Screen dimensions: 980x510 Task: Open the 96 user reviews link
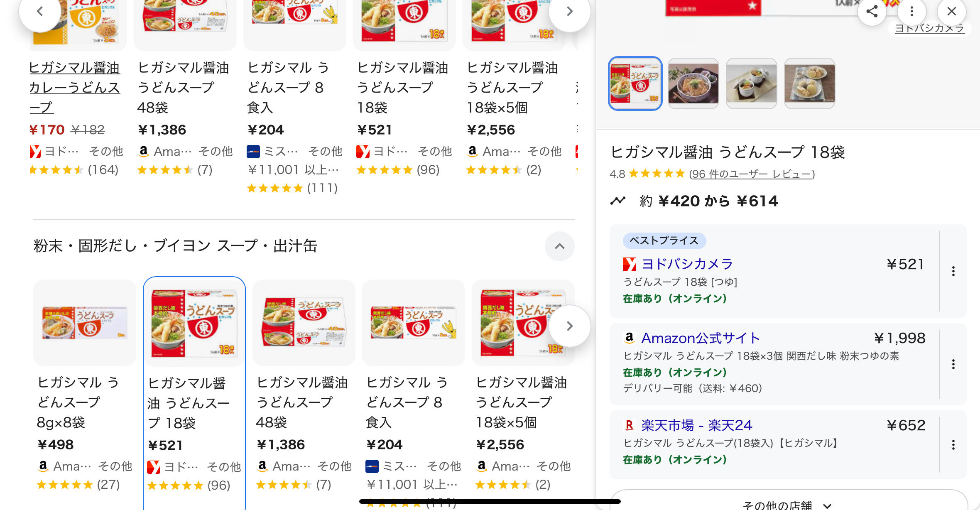point(752,174)
